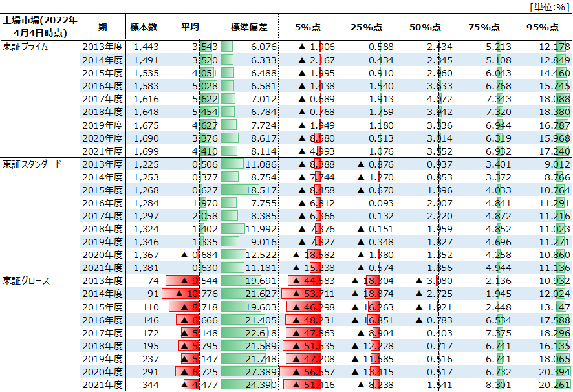The height and width of the screenshot is (392, 573).
Task: Select the 5%点 column header
Action: coord(308,27)
